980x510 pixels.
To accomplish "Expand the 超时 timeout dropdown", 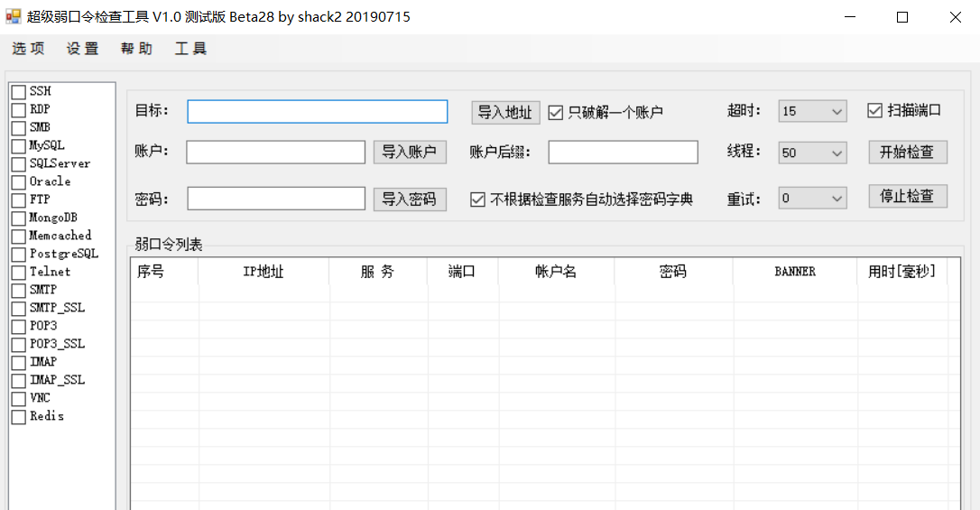I will pos(812,111).
